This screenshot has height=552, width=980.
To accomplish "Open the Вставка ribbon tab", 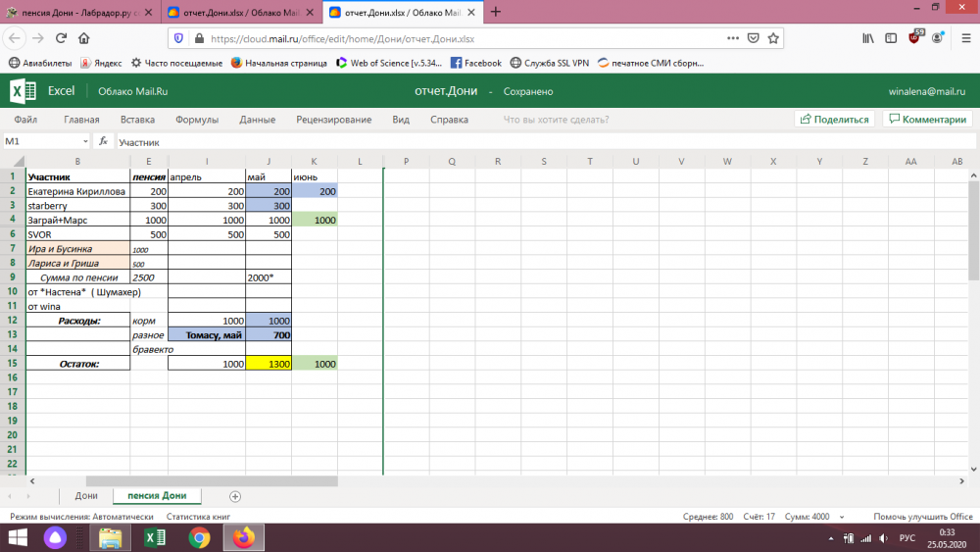I will point(137,120).
